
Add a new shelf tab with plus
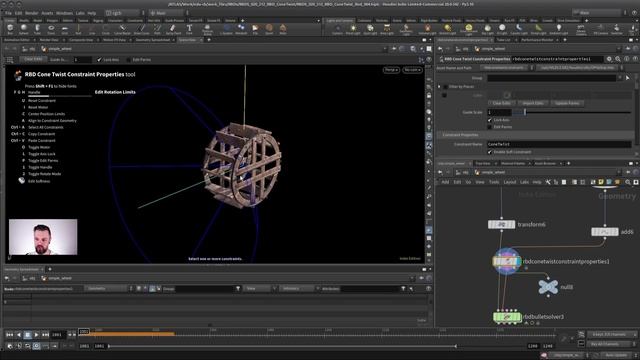coord(242,20)
